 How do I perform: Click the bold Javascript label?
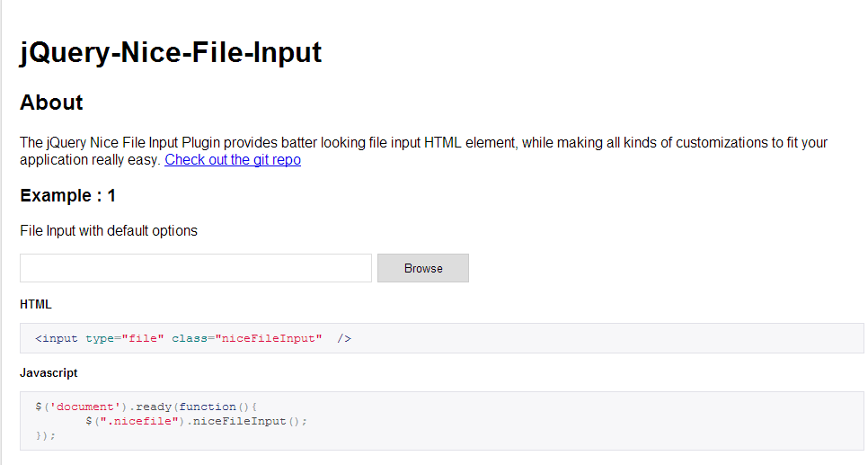click(49, 372)
